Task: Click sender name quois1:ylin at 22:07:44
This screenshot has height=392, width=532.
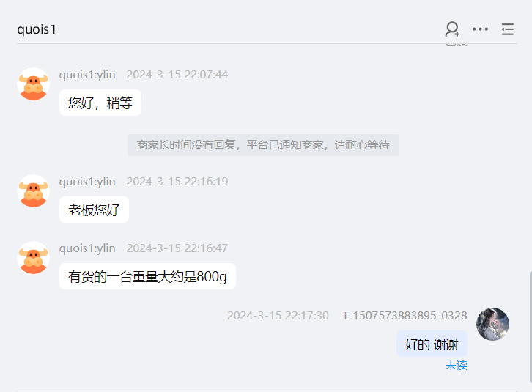Action: (x=87, y=74)
